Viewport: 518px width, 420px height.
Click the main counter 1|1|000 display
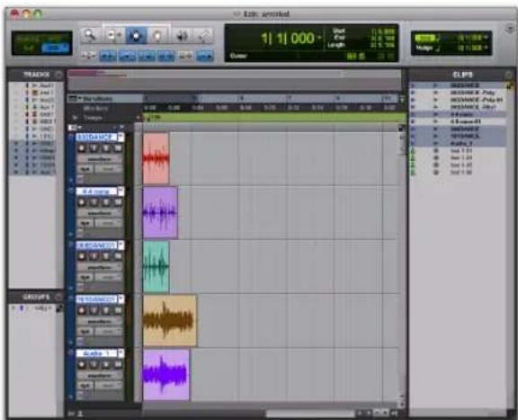click(287, 39)
